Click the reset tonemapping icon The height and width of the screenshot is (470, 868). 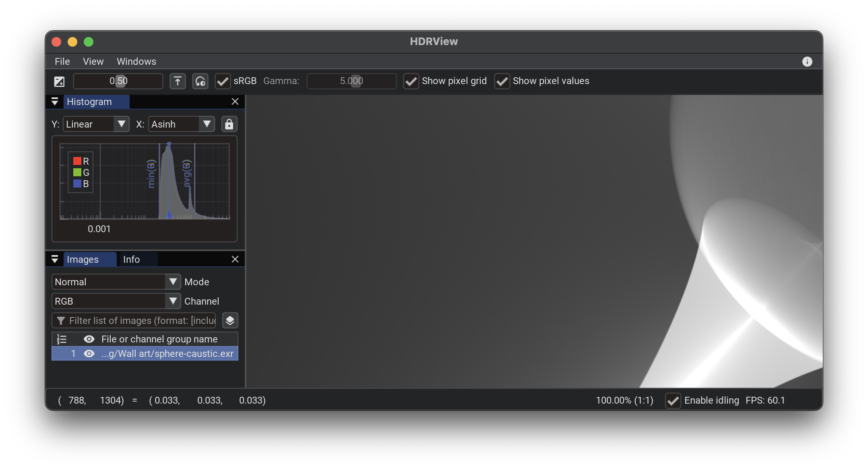coord(200,81)
